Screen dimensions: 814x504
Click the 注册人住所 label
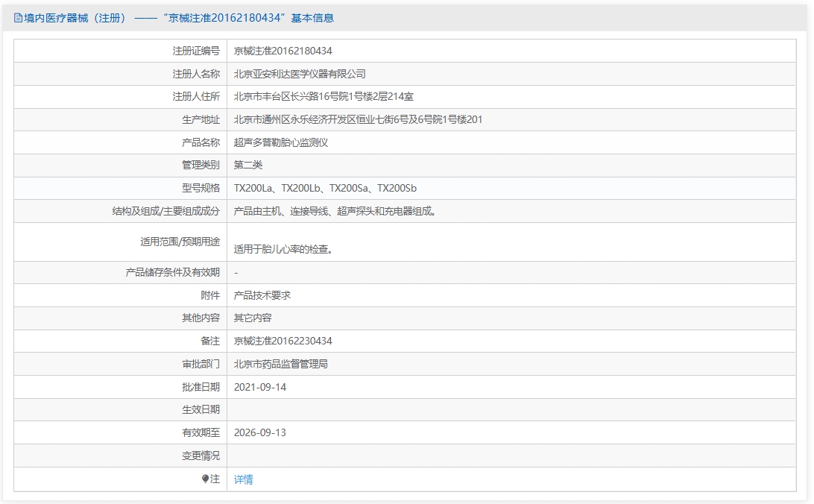tap(196, 96)
